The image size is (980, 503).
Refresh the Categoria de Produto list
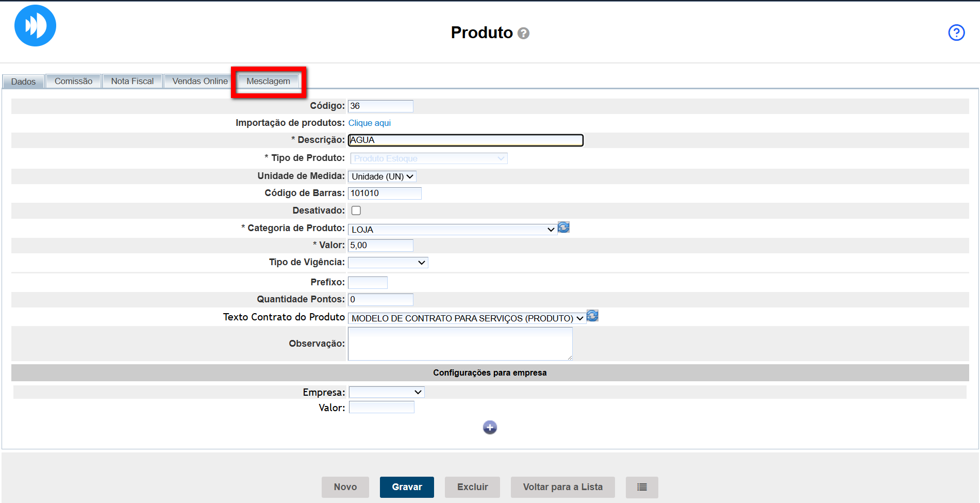(563, 228)
